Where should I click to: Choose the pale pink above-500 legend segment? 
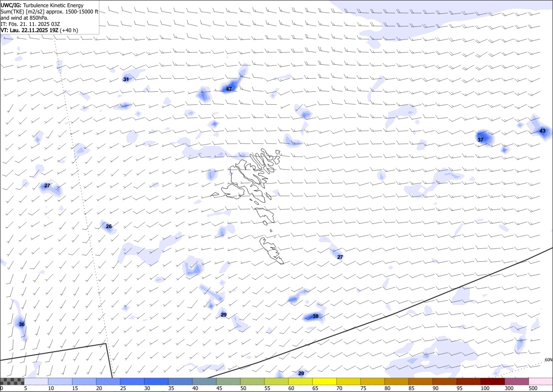[x=540, y=381]
